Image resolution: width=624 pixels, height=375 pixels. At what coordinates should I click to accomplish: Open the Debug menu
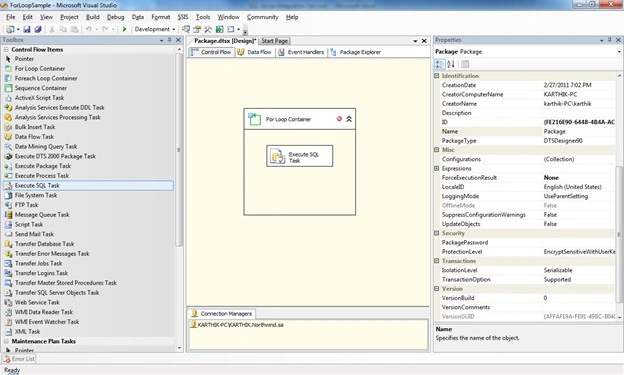[x=115, y=17]
